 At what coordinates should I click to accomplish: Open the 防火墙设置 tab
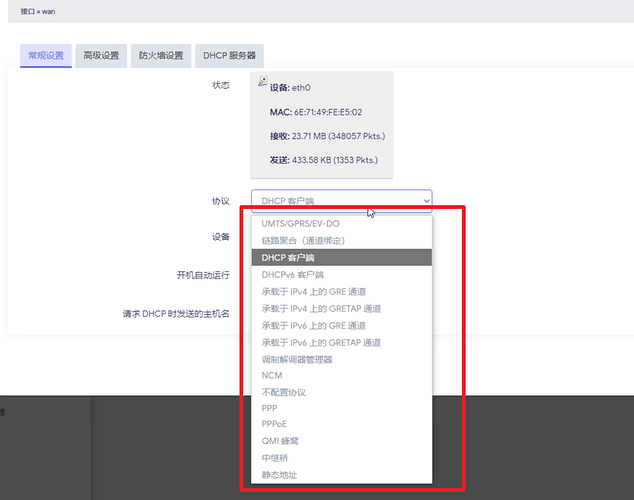[x=161, y=56]
